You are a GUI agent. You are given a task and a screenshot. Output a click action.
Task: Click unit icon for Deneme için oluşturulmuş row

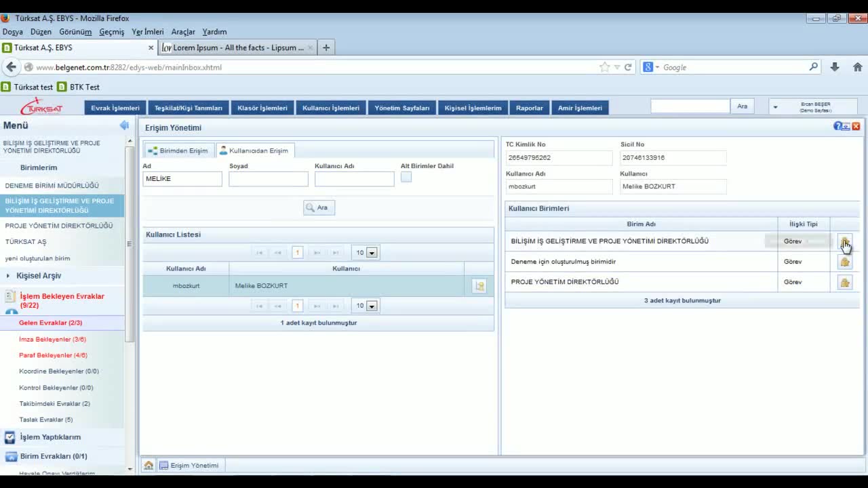pyautogui.click(x=844, y=262)
